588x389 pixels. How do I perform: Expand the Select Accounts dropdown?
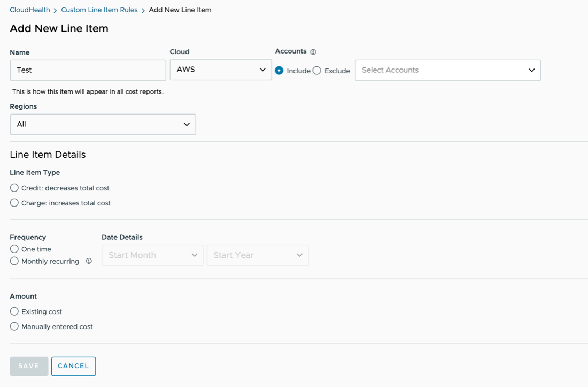[x=447, y=70]
